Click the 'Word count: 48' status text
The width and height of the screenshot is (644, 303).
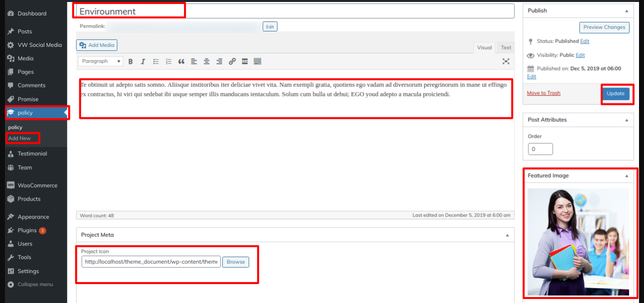(x=97, y=215)
